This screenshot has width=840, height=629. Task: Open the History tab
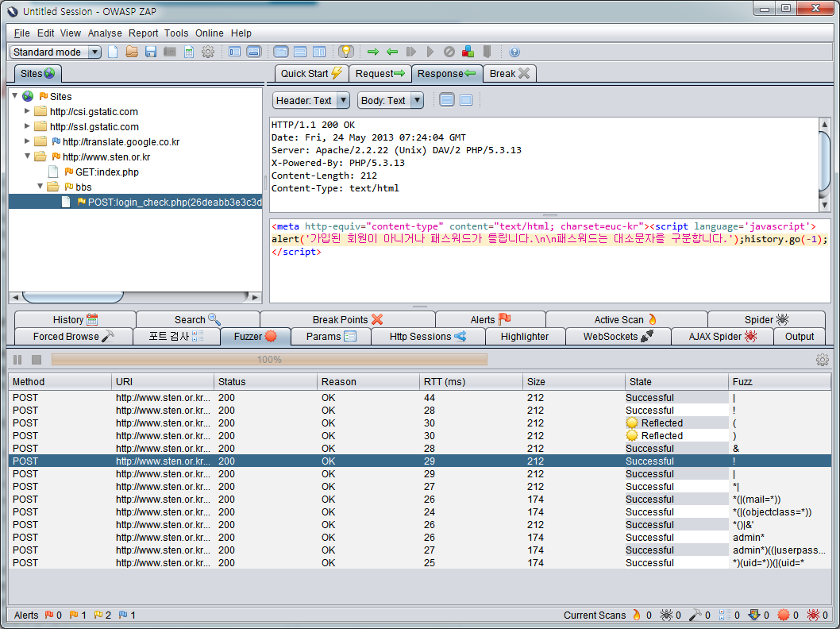[75, 320]
